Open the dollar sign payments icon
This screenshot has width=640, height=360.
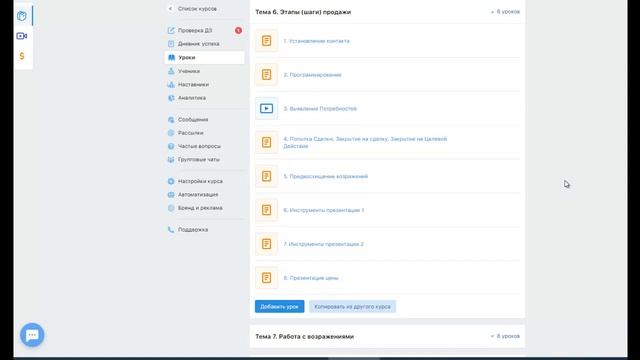[22, 56]
